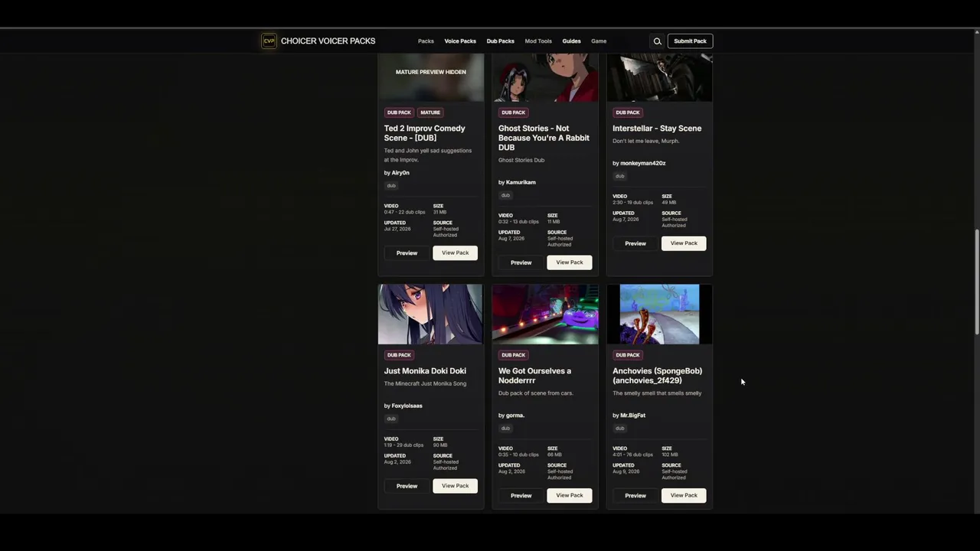Click the Choicer Voicer Packs site title
The image size is (980, 551).
(328, 41)
